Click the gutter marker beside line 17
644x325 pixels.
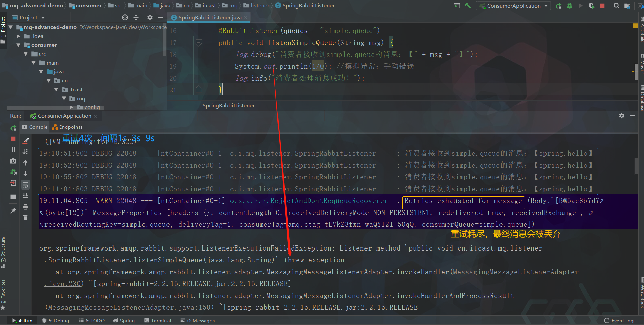coord(199,43)
